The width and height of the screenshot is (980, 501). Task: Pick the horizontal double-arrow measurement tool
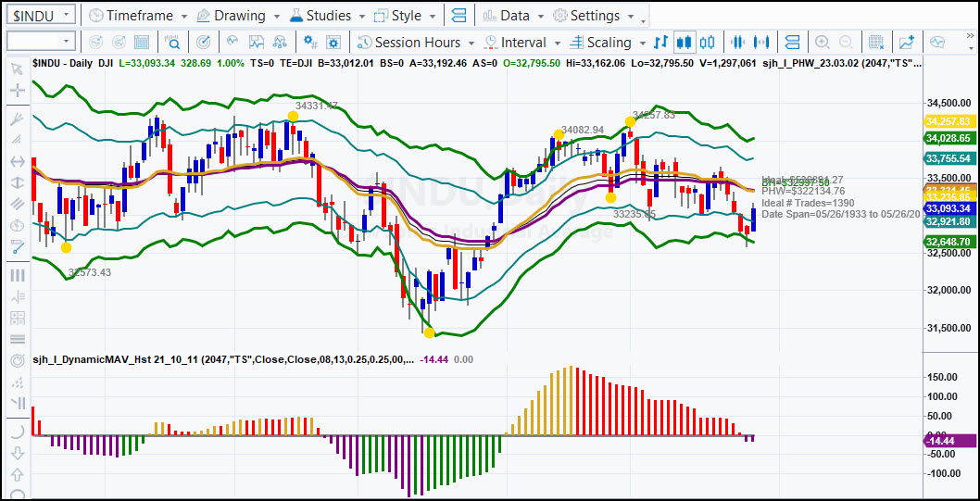click(x=17, y=161)
